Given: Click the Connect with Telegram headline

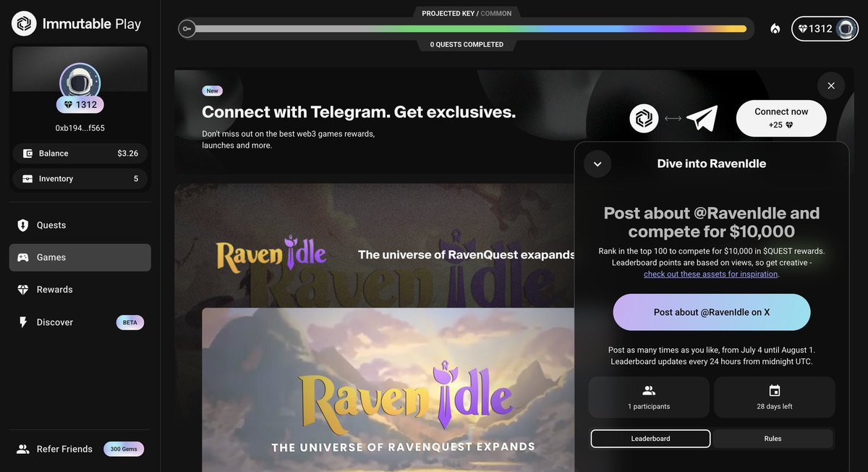Looking at the screenshot, I should (359, 112).
